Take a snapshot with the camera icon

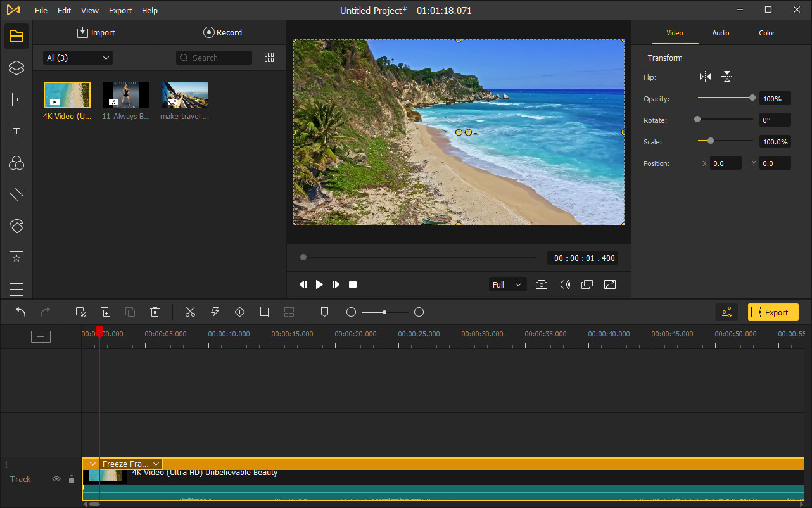click(x=541, y=284)
